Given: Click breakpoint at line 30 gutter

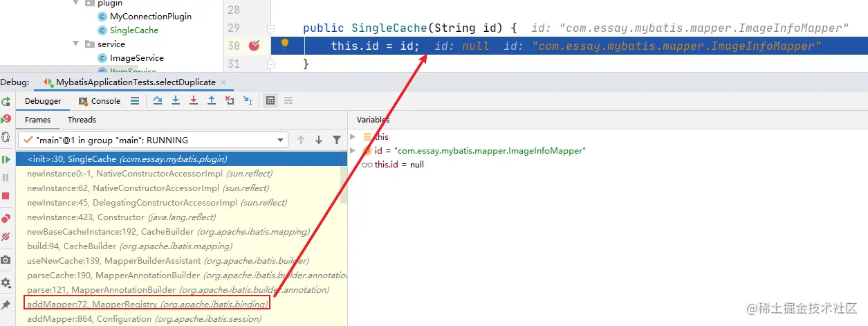Looking at the screenshot, I should click(255, 46).
